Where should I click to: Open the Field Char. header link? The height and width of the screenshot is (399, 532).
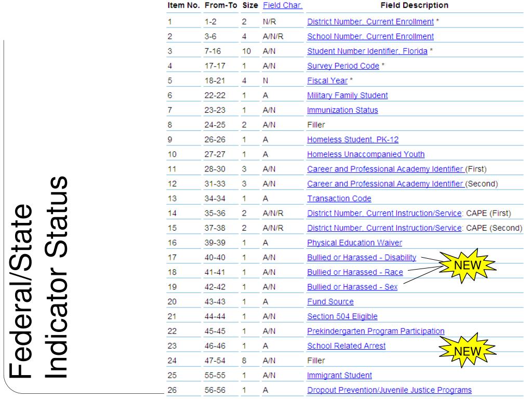[282, 5]
